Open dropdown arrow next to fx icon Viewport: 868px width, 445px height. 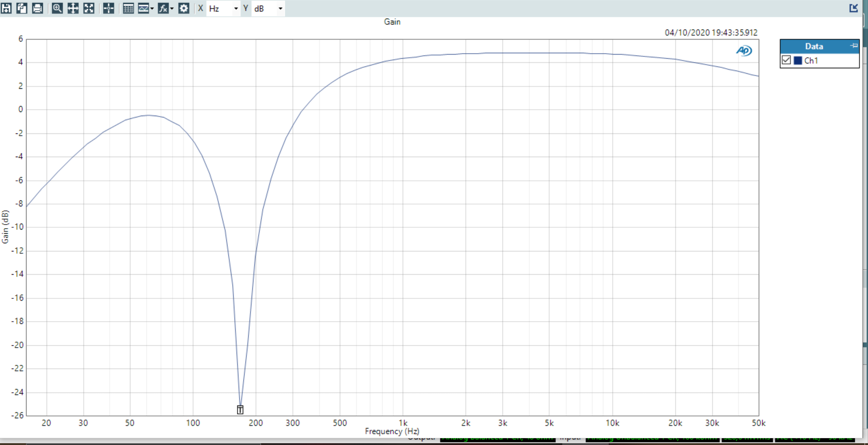click(172, 9)
